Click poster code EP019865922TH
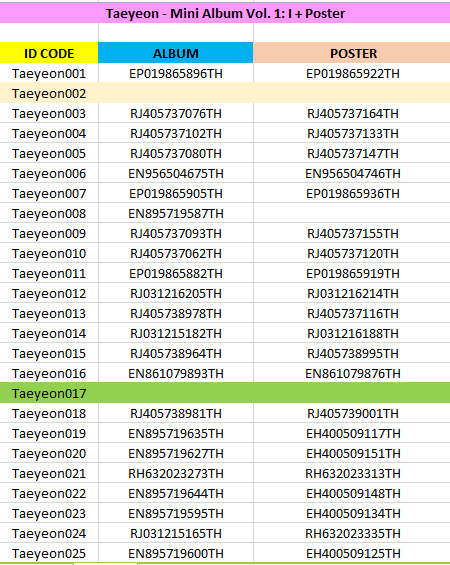The height and width of the screenshot is (565, 450). (x=353, y=74)
